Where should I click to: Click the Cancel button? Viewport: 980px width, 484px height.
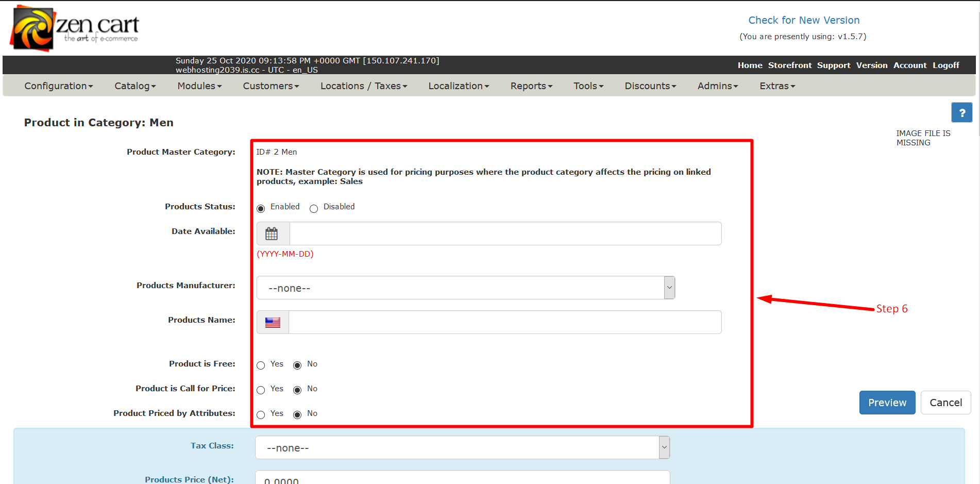click(945, 403)
